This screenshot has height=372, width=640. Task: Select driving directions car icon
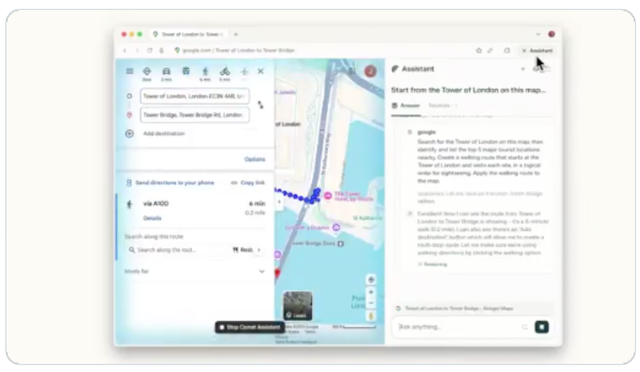(166, 71)
